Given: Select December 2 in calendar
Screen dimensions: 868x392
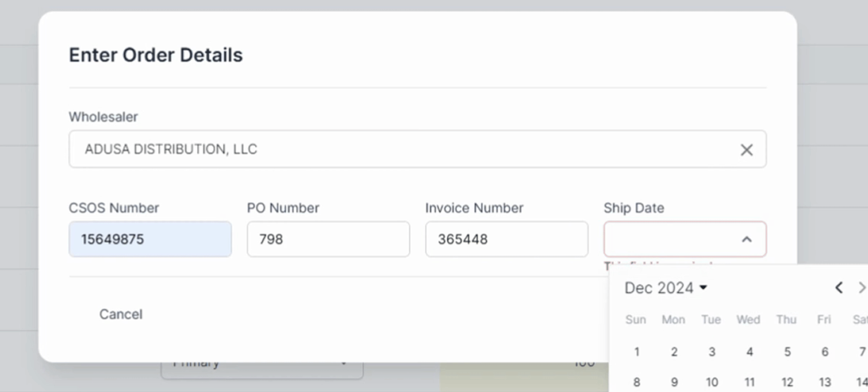Looking at the screenshot, I should click(x=674, y=352).
